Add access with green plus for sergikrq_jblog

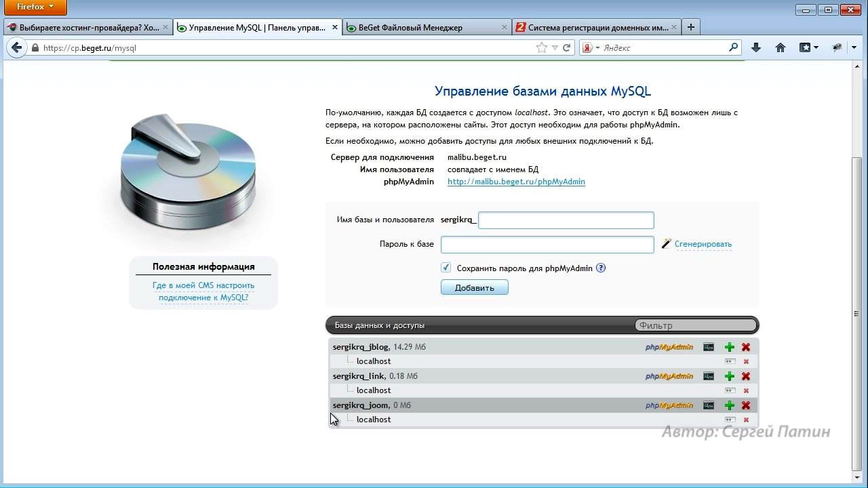coord(730,347)
